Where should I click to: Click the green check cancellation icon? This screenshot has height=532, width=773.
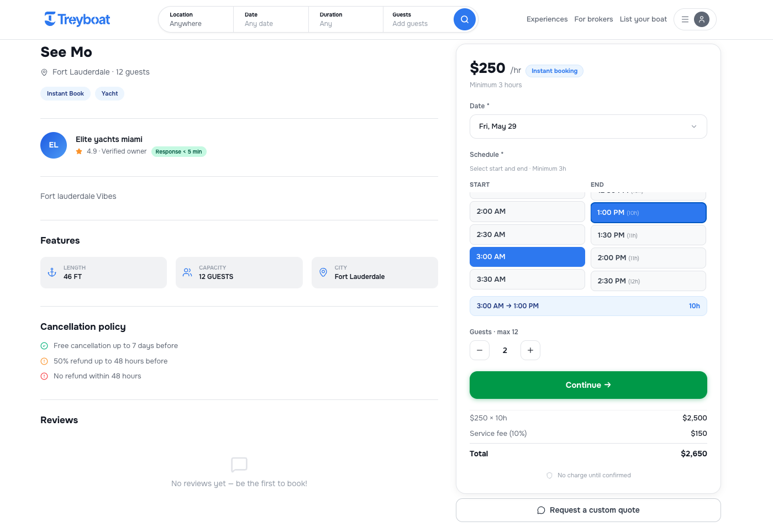pyautogui.click(x=44, y=346)
